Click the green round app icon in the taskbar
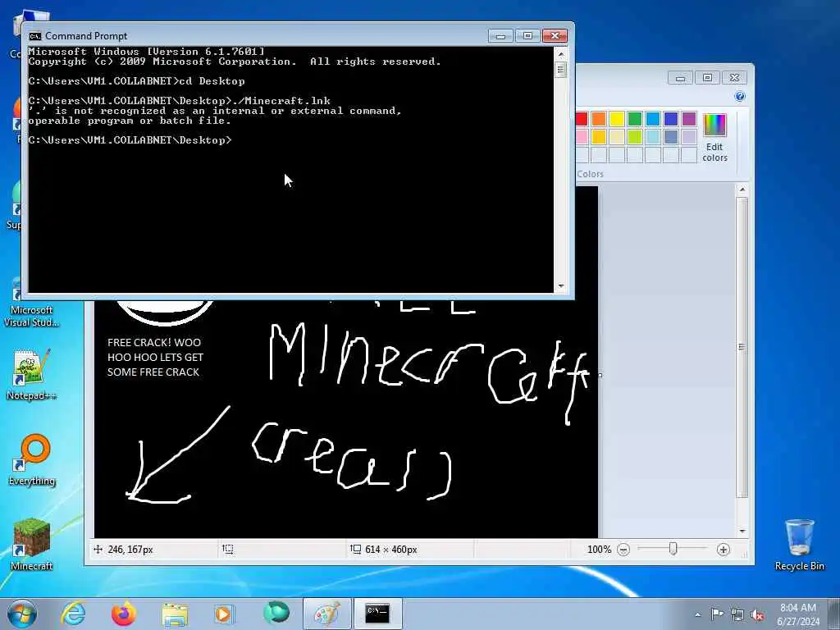Screen dimensions: 840x630 click(276, 613)
